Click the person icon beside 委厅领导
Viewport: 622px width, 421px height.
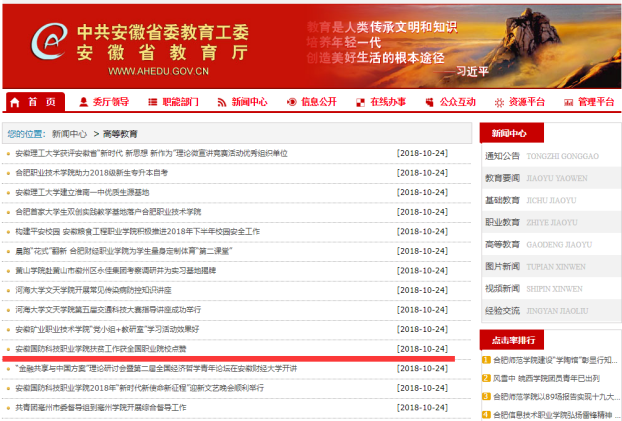[x=83, y=102]
